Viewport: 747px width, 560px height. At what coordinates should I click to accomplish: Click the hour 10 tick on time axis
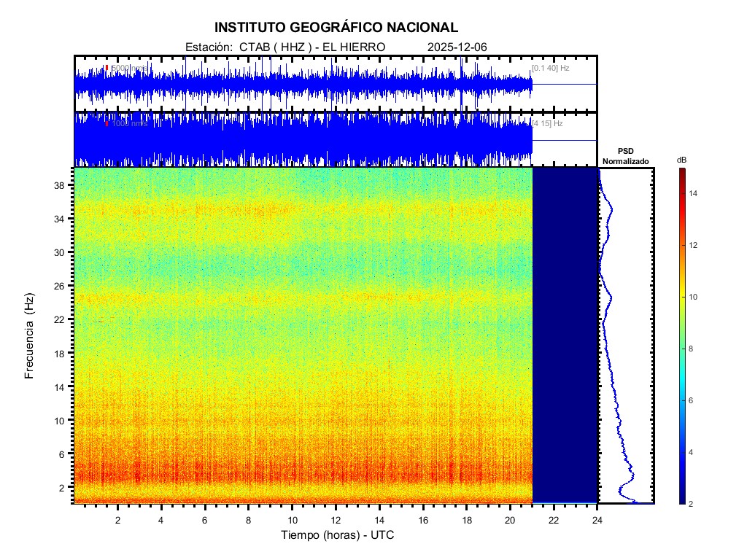[292, 520]
